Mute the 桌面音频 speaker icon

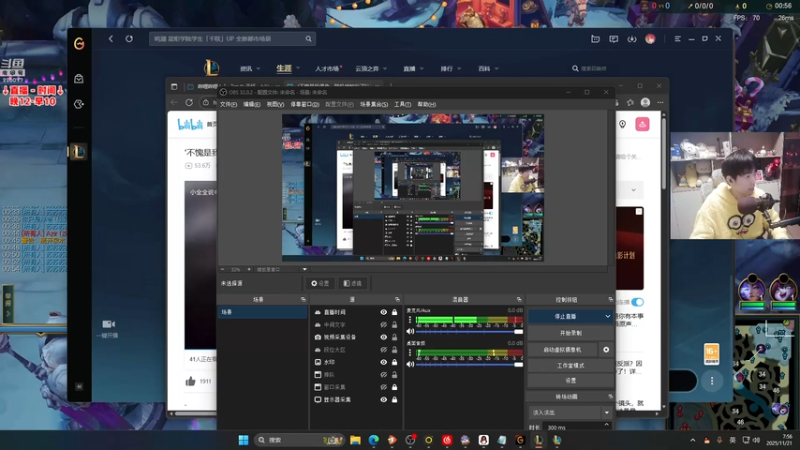410,364
